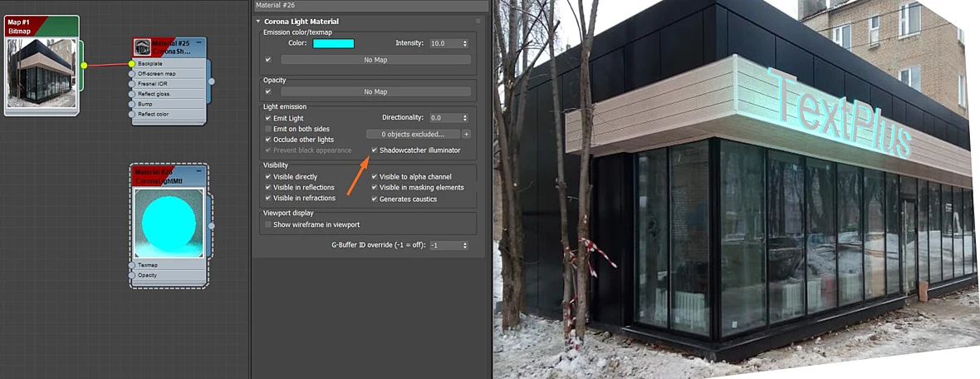This screenshot has width=980, height=379.
Task: Click the Directionality spinner arrows
Action: click(465, 117)
